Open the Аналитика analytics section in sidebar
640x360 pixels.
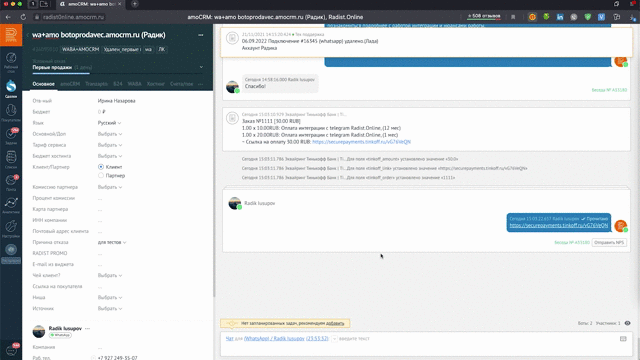click(11, 206)
